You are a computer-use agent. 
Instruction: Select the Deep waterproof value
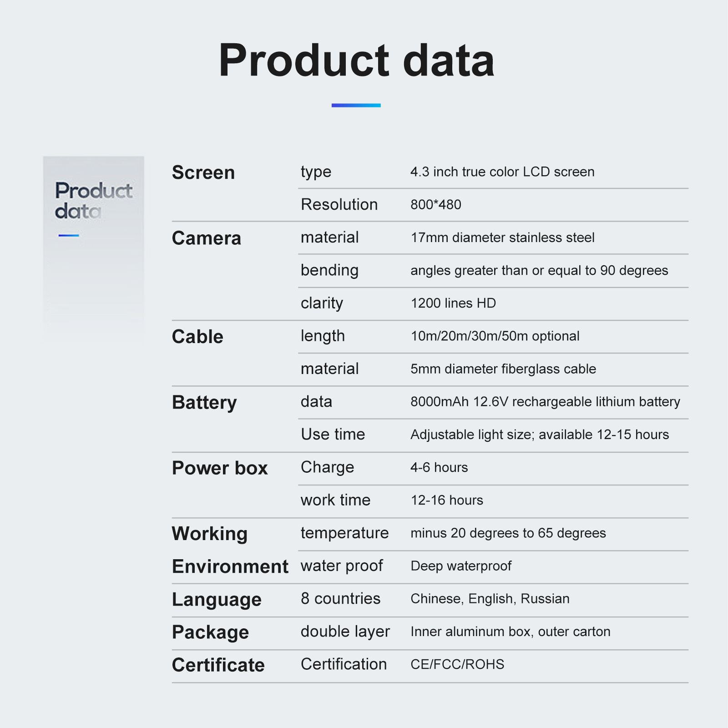[x=461, y=566]
